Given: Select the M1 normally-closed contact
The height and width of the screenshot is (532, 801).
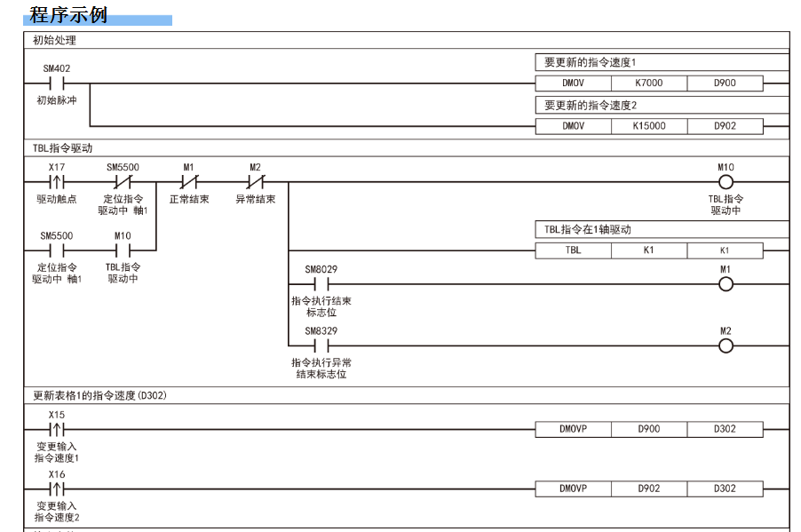Looking at the screenshot, I should (188, 182).
